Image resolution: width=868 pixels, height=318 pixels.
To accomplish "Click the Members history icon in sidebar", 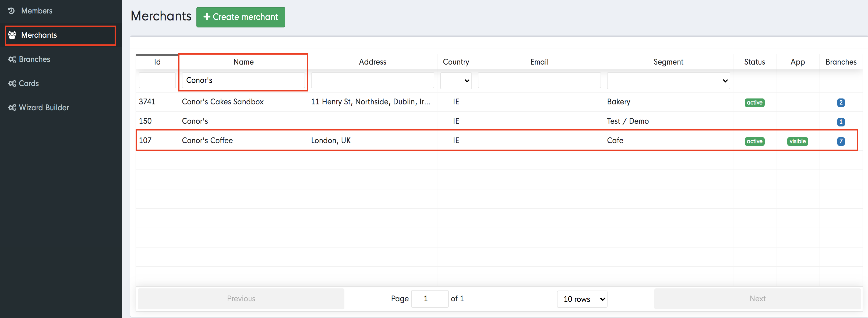I will tap(12, 11).
